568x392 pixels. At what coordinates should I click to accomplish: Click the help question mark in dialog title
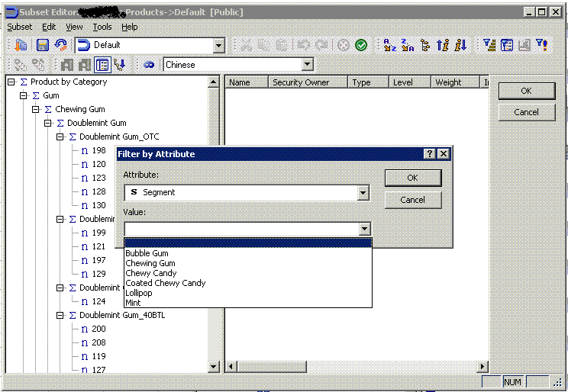(x=430, y=154)
